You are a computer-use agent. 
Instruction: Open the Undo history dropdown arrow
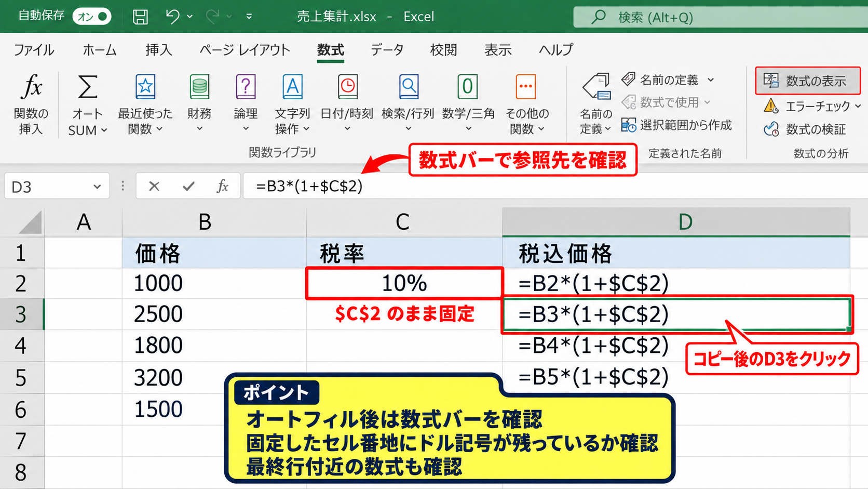[x=189, y=17]
